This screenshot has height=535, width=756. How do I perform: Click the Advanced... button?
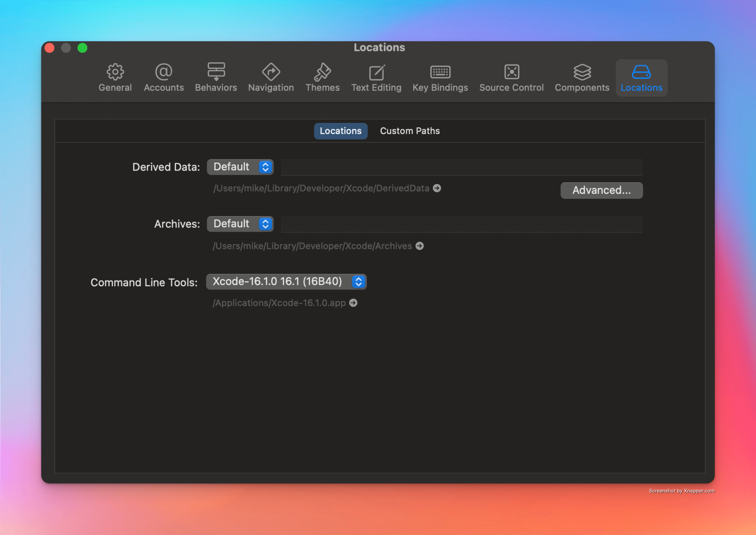602,190
